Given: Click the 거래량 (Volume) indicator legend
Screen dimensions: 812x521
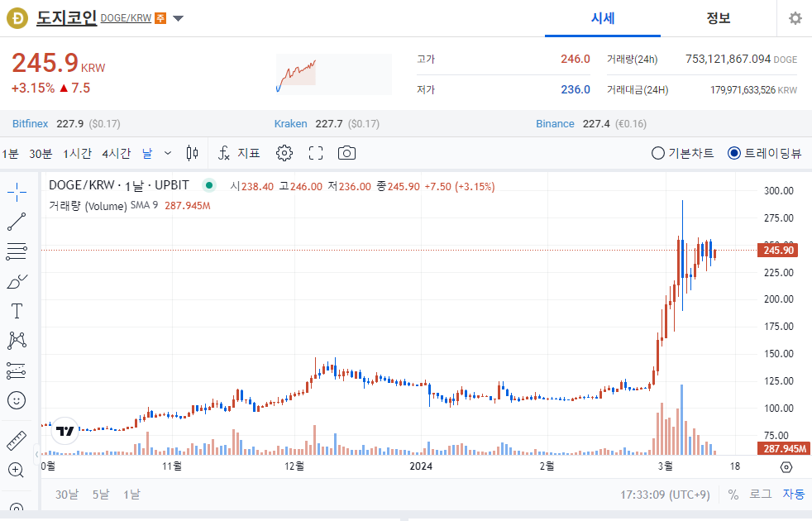Looking at the screenshot, I should pyautogui.click(x=88, y=206).
